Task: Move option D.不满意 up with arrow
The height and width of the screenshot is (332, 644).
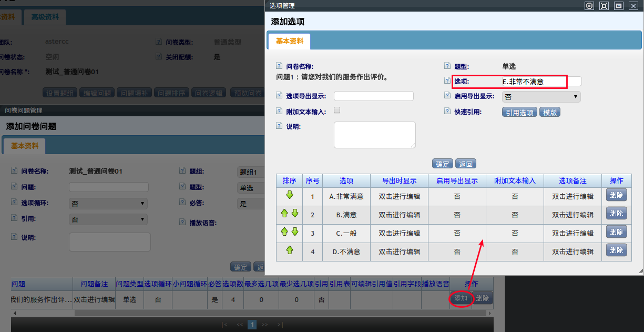Action: coord(289,250)
